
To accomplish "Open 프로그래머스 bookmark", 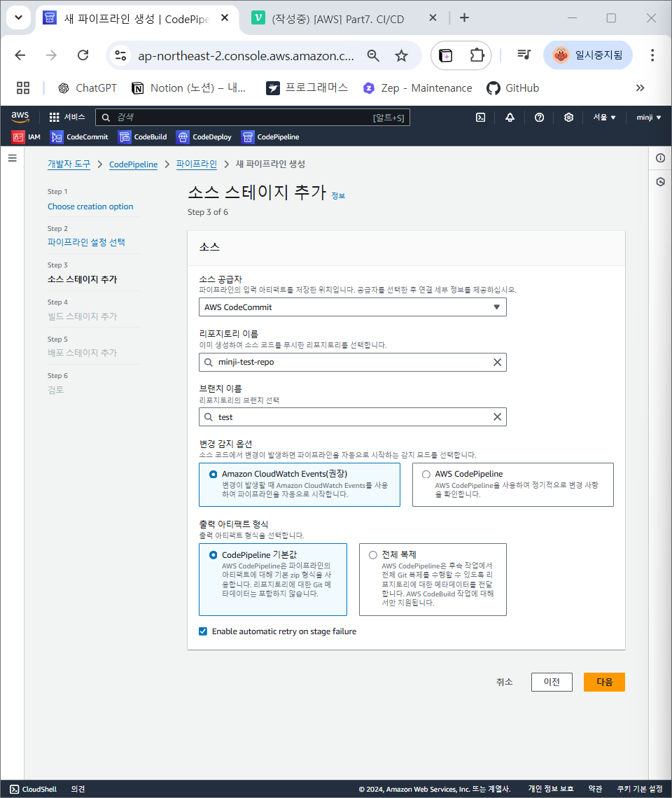I will click(x=307, y=88).
